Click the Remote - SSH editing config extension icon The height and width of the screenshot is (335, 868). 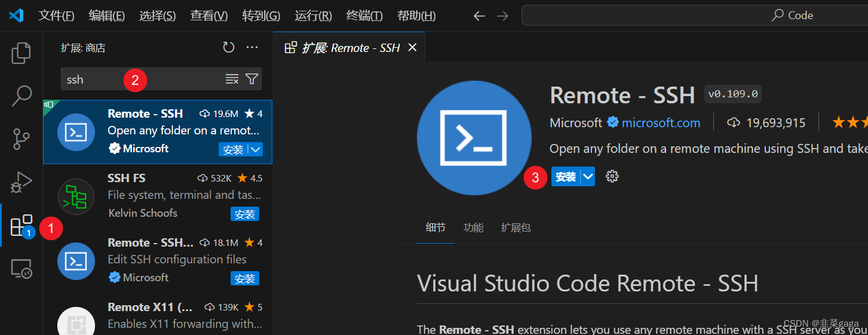pyautogui.click(x=76, y=261)
